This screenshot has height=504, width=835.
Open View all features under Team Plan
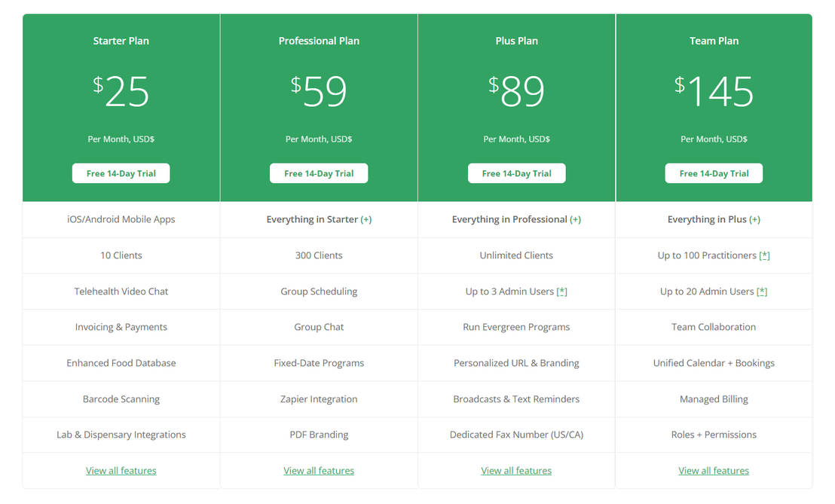pyautogui.click(x=714, y=470)
